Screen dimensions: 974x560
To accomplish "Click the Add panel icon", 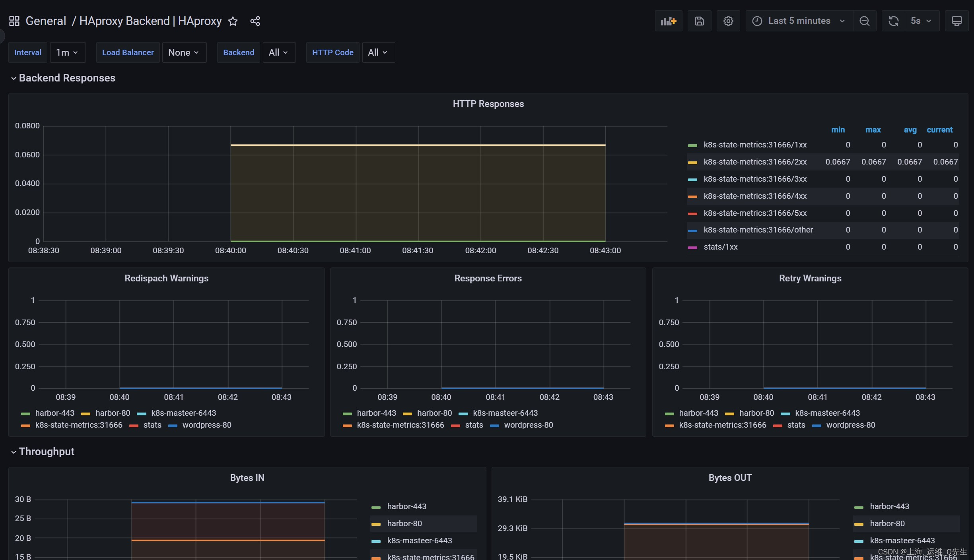I will tap(668, 21).
